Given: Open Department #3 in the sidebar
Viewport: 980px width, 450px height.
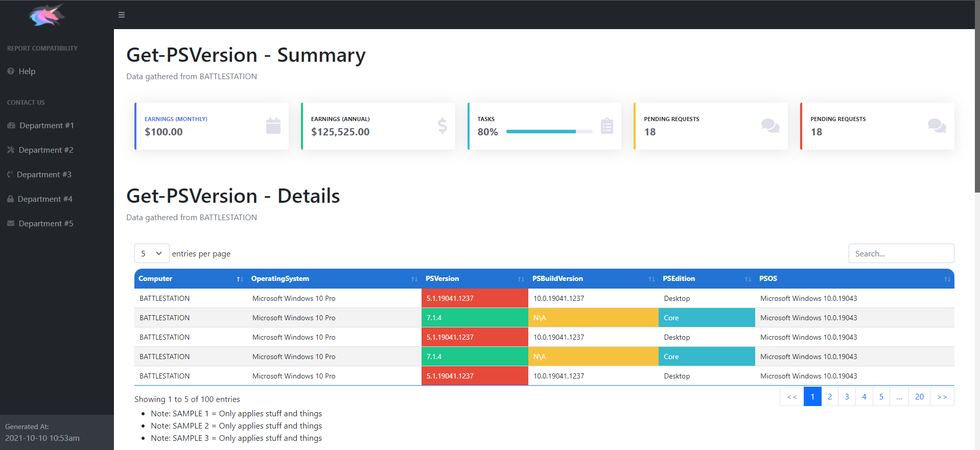Looking at the screenshot, I should point(44,175).
